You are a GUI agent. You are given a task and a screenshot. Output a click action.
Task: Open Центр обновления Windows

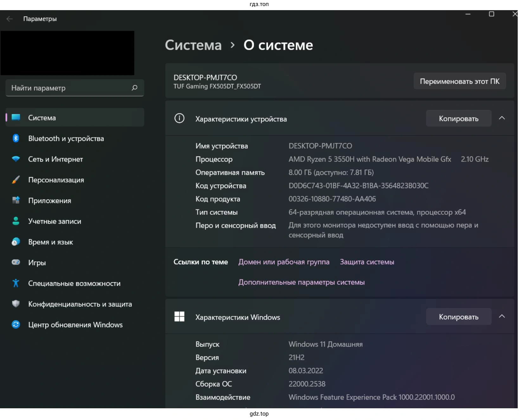point(75,325)
